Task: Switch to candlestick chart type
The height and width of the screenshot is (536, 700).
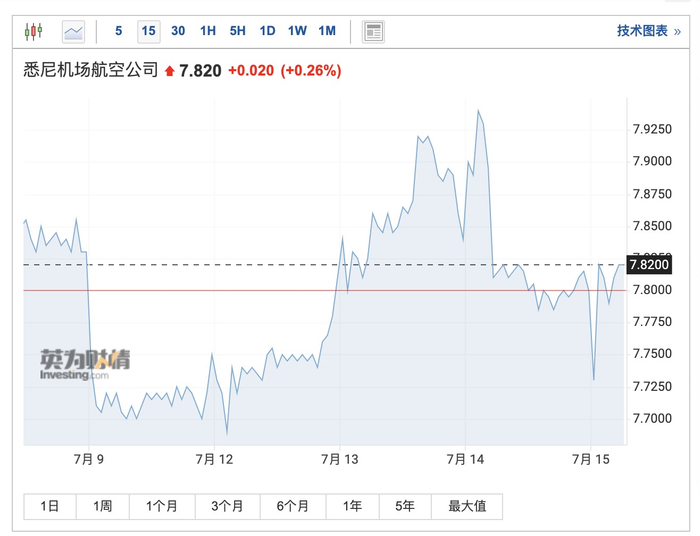Action: (34, 31)
